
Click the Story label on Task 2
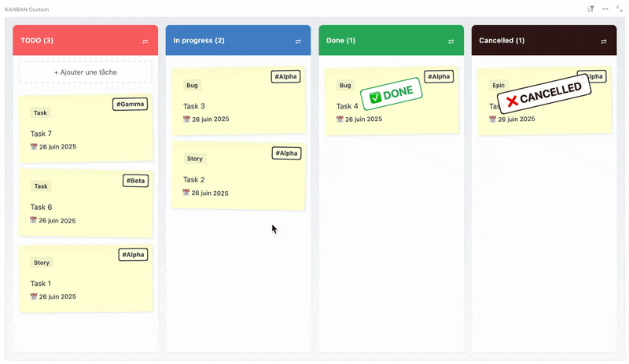click(195, 159)
